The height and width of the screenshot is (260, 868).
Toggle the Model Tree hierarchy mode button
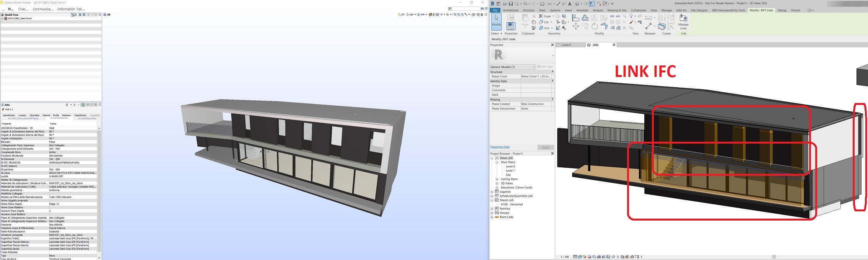(73, 15)
